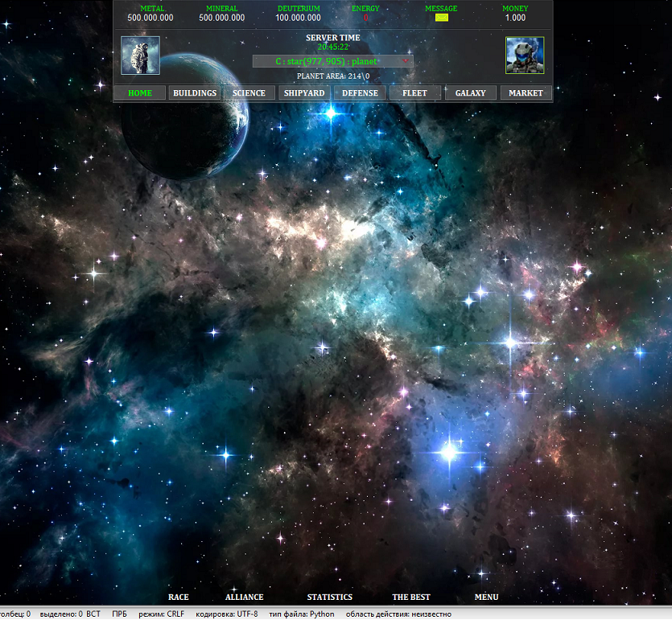The width and height of the screenshot is (672, 620).
Task: Open the message envelope icon
Action: coord(441,18)
